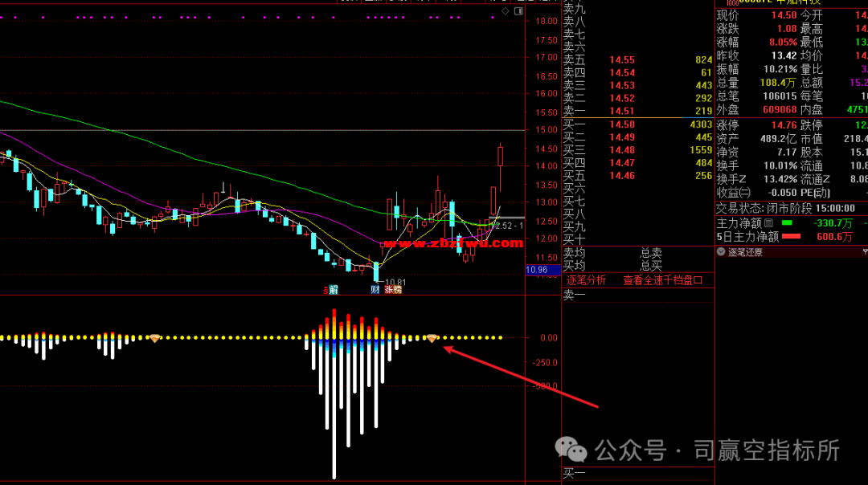The width and height of the screenshot is (868, 485).
Task: Open the 逐笔分析 link
Action: click(586, 280)
